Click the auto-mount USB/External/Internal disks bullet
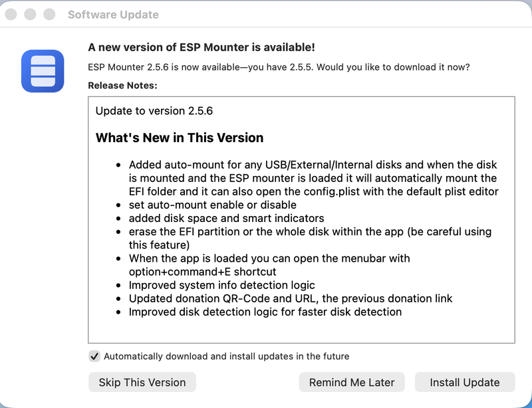This screenshot has height=408, width=532. click(313, 178)
